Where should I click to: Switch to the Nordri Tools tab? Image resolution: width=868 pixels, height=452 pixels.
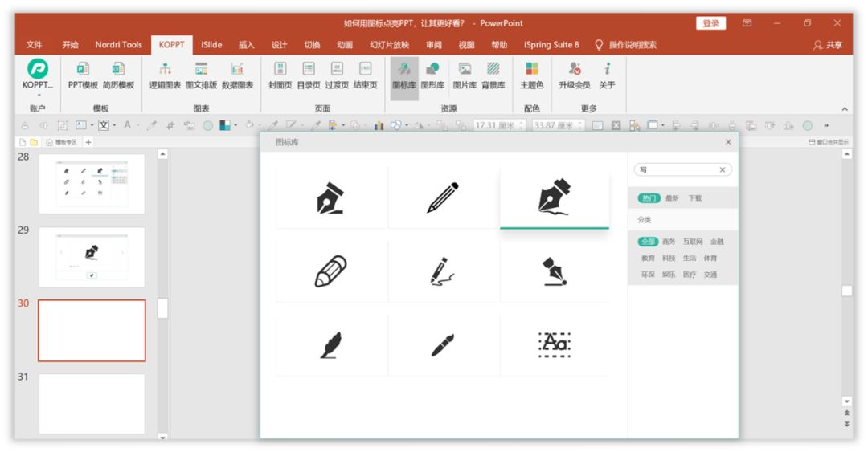pos(118,45)
